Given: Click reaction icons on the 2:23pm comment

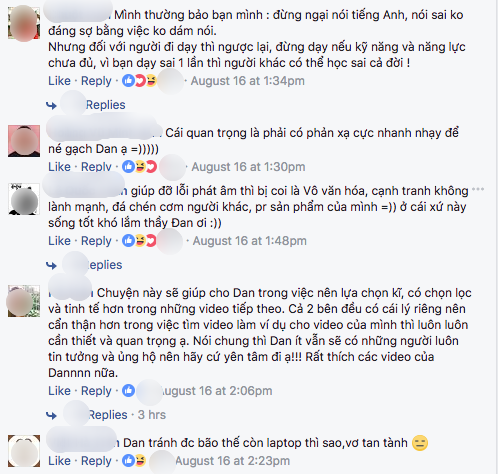Looking at the screenshot, I should click(134, 460).
